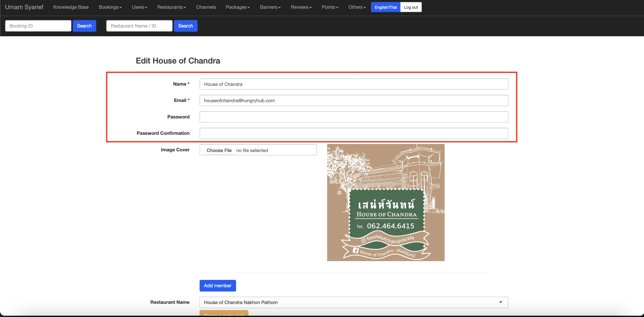Click into the Booking ID search field
This screenshot has width=644, height=317.
click(x=38, y=26)
